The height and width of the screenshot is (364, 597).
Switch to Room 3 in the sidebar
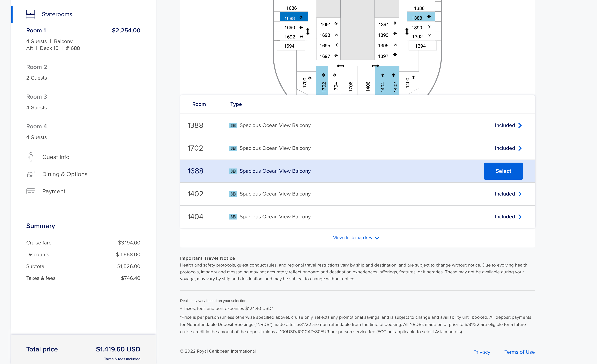(x=37, y=97)
